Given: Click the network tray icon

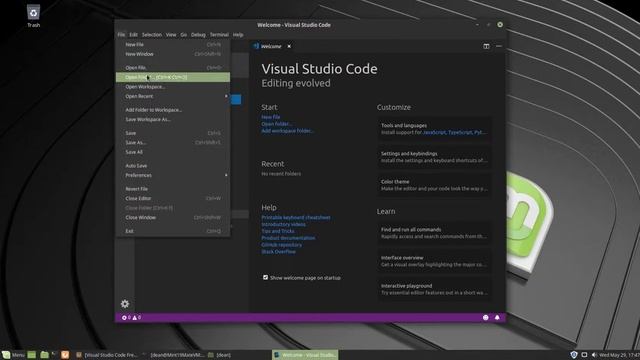Looking at the screenshot, I should pos(584,355).
